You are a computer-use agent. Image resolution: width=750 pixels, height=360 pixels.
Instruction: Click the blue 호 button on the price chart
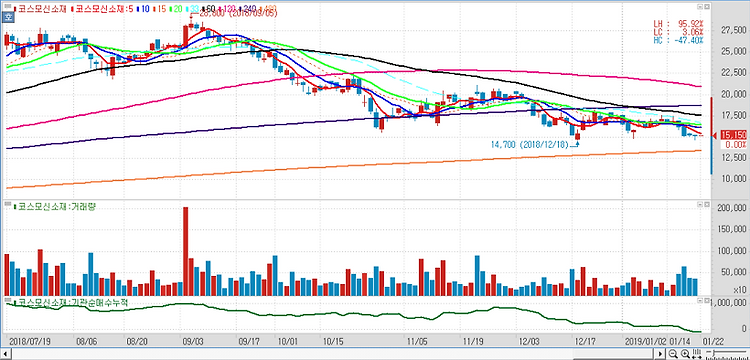(x=7, y=17)
